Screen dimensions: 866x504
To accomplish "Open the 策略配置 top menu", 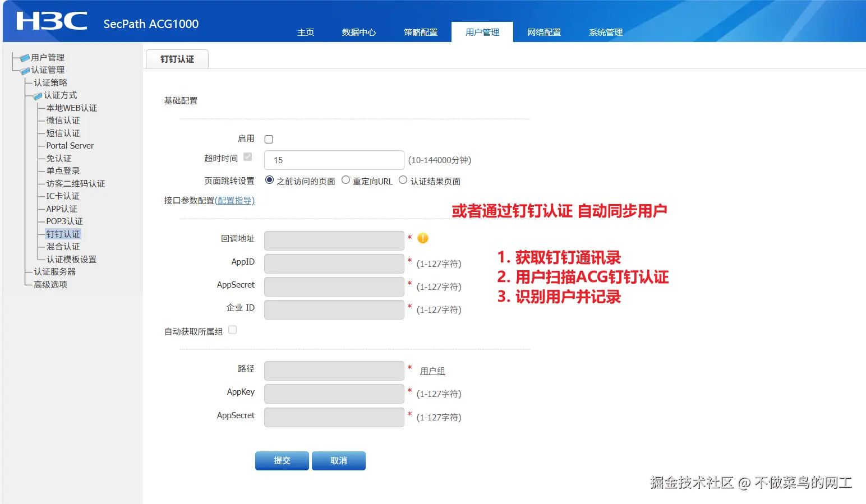I will [x=421, y=33].
